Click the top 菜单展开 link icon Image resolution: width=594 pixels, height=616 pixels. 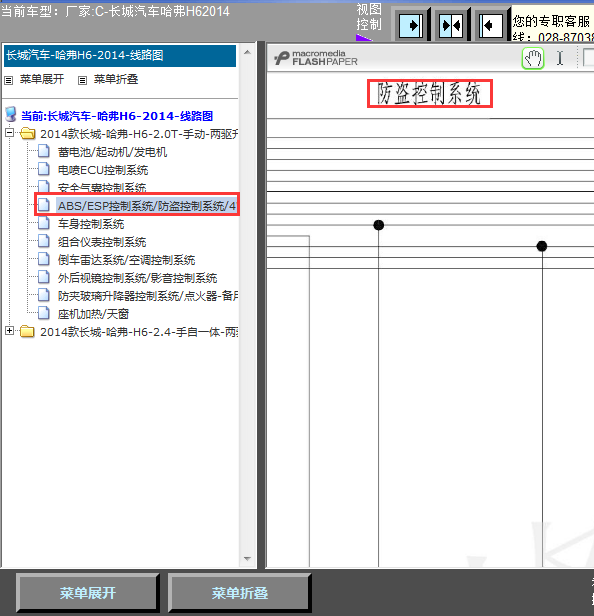click(9, 81)
